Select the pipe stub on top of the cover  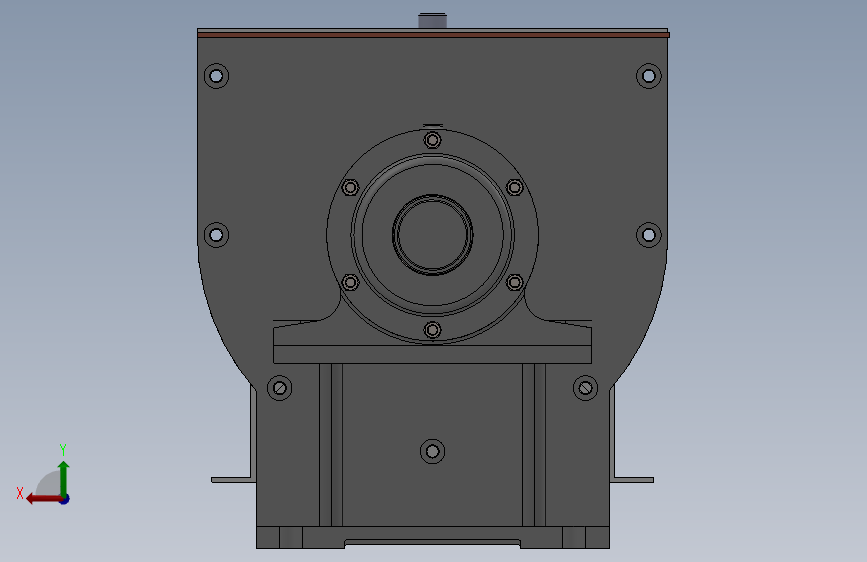(432, 20)
